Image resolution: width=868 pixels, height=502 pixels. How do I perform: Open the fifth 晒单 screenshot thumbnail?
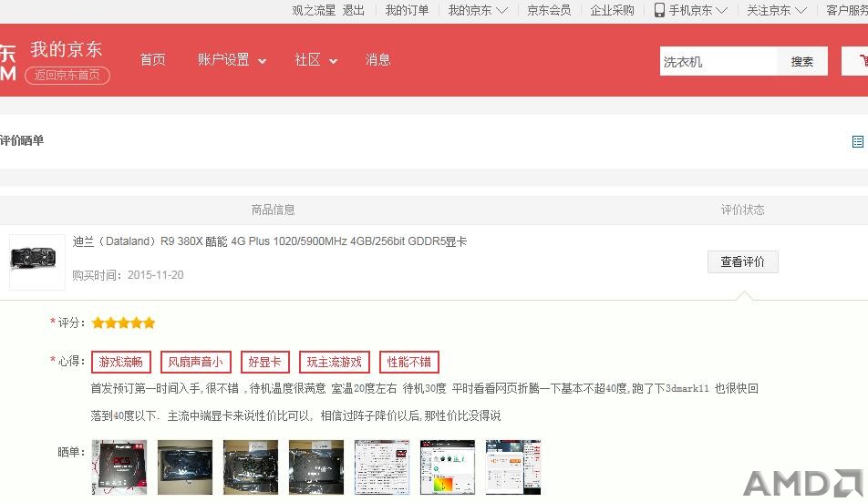pos(382,467)
